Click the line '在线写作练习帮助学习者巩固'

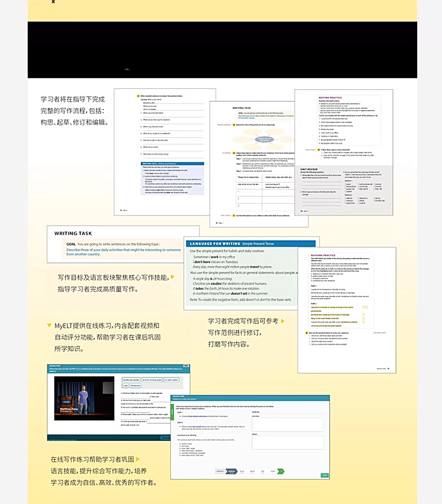92,459
